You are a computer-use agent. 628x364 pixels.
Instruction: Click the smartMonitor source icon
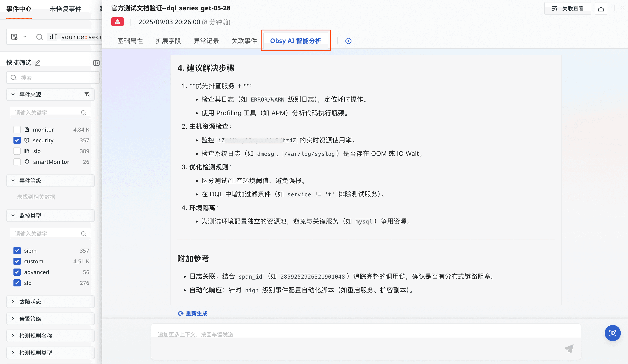point(27,162)
